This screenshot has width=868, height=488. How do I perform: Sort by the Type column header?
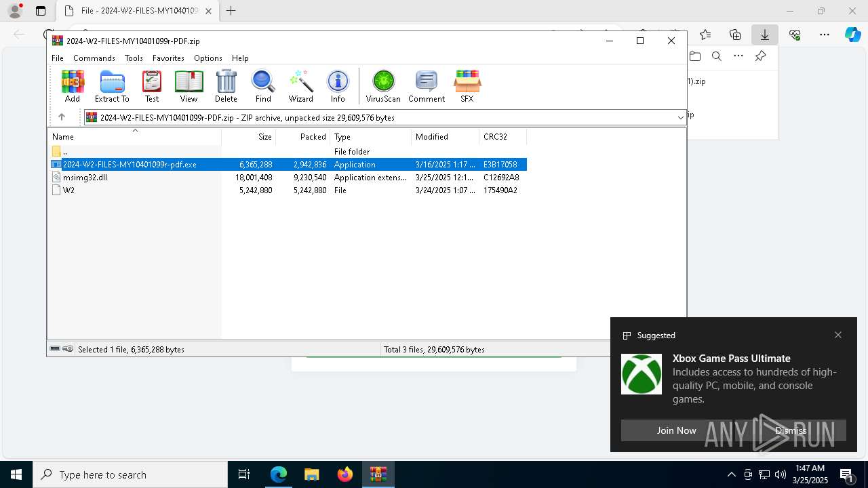370,137
